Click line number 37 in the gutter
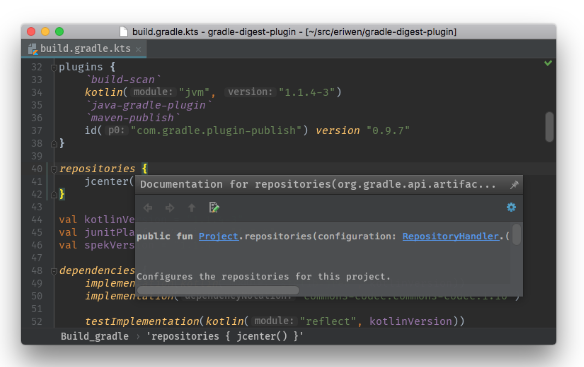584x367 pixels. click(36, 130)
